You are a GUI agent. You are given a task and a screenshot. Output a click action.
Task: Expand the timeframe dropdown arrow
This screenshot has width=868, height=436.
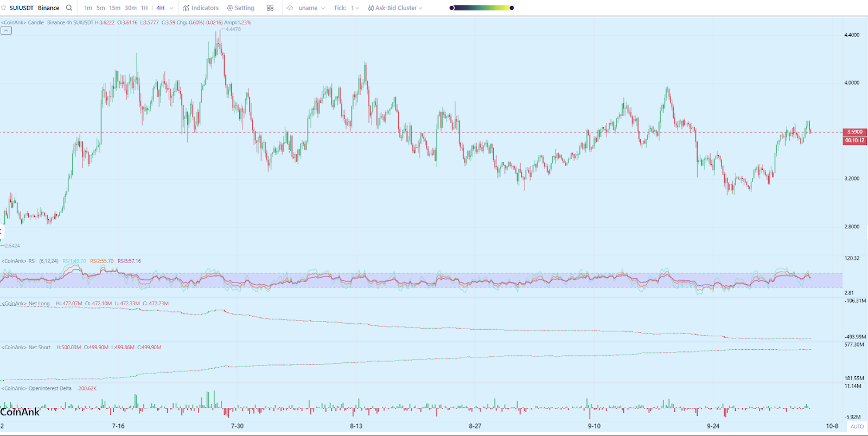pos(171,8)
